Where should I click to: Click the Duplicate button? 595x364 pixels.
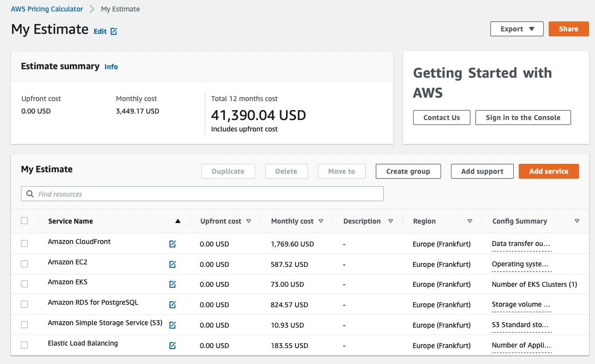point(228,171)
